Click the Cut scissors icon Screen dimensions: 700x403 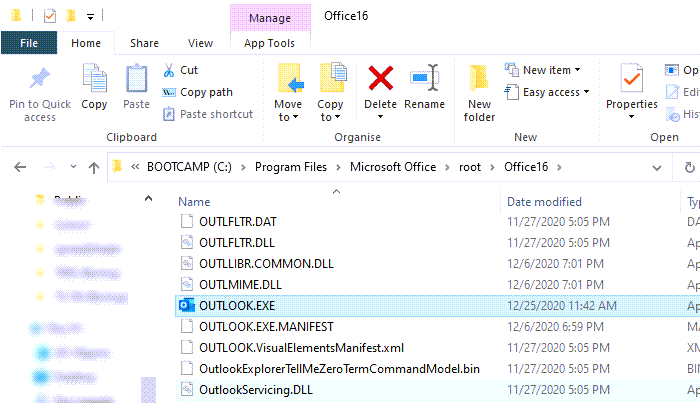169,70
